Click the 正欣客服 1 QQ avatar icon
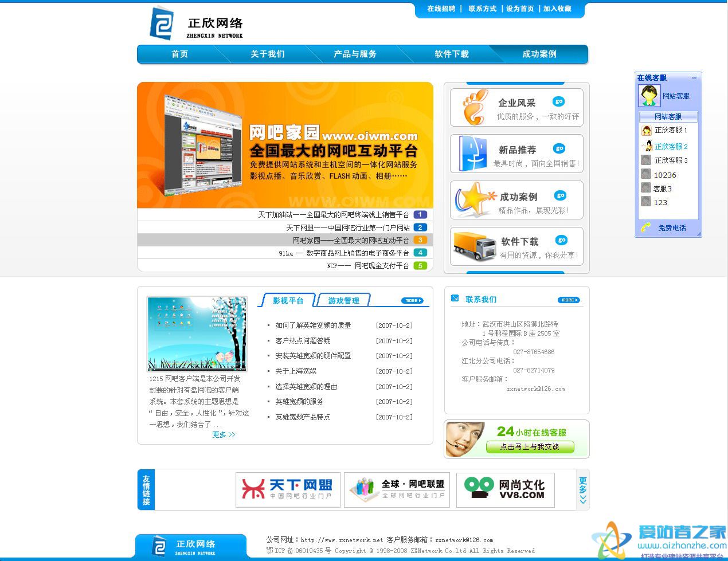This screenshot has width=728, height=561. (646, 130)
